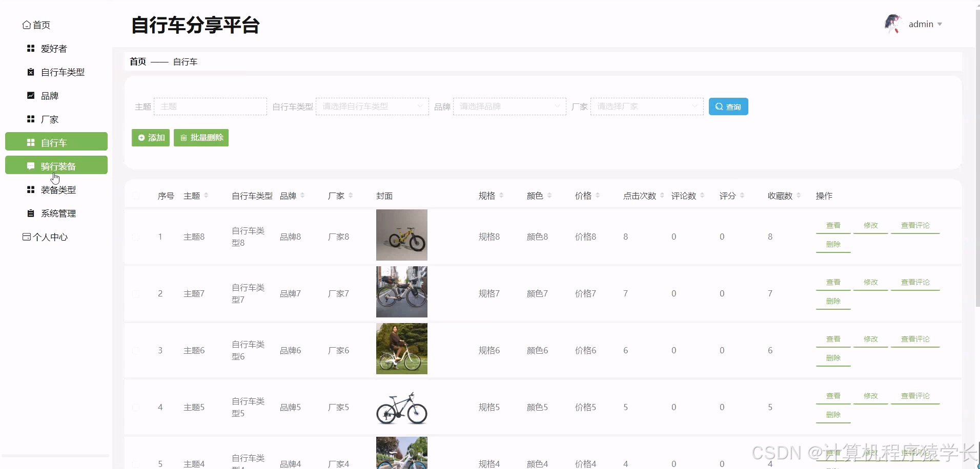Click 查看 for the 主题8 row
This screenshot has height=469, width=980.
coord(833,225)
